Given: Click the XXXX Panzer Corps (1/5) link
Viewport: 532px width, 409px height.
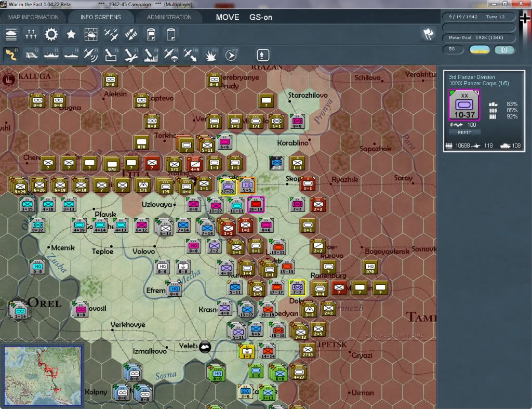Looking at the screenshot, I should [x=479, y=84].
